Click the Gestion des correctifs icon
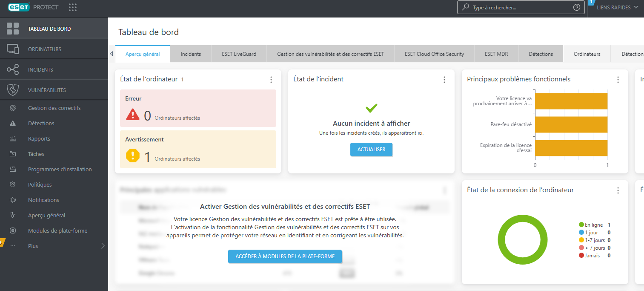 [x=13, y=108]
